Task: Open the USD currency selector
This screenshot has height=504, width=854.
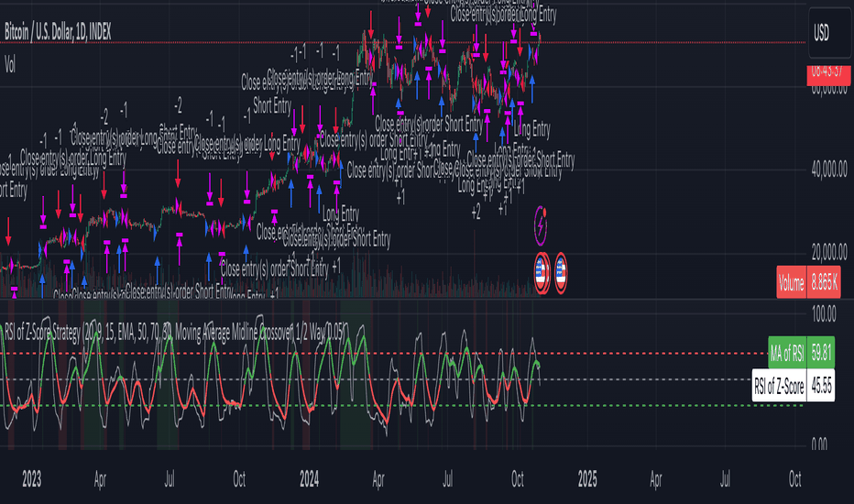Action: pos(829,33)
